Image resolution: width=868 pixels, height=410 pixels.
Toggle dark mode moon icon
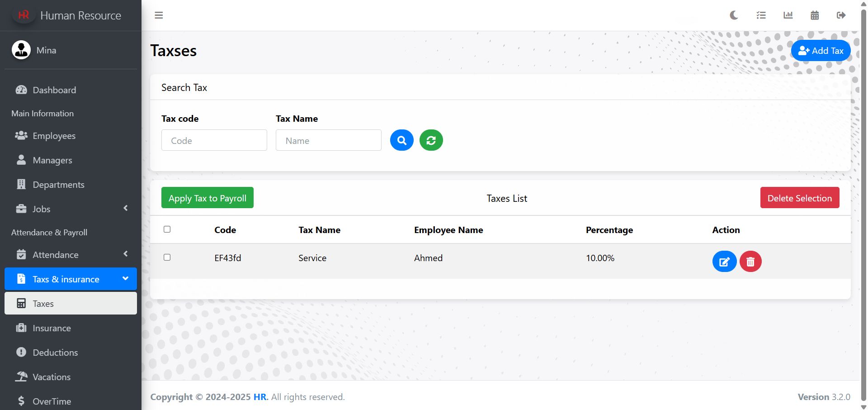pos(734,15)
